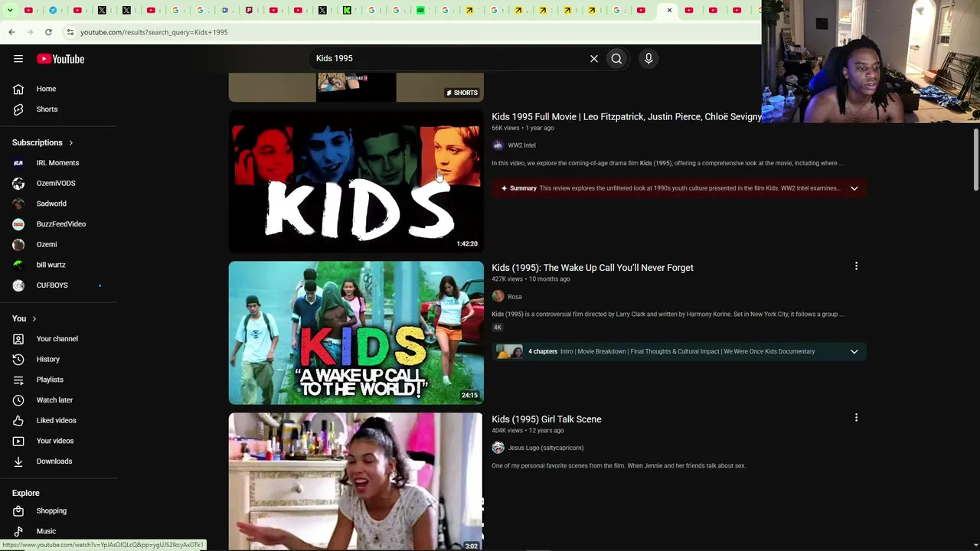Clear the search query with the X
This screenshot has height=551, width=980.
click(x=593, y=58)
